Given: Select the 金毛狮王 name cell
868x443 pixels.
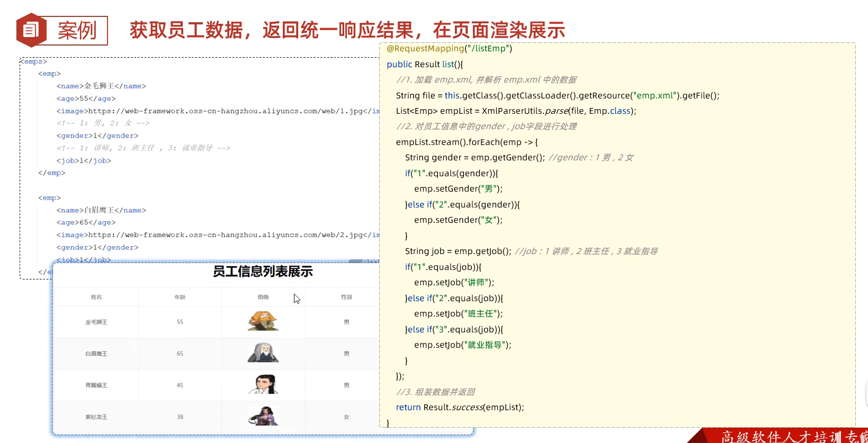Looking at the screenshot, I should tap(96, 322).
